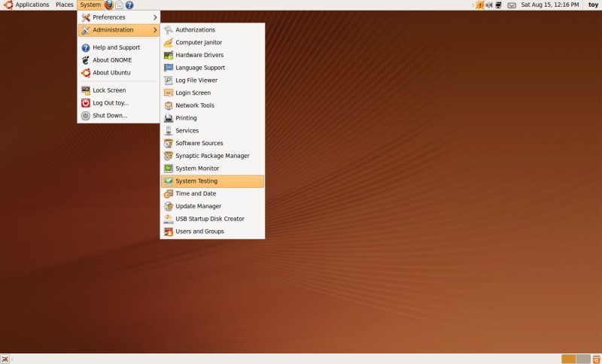602x364 pixels.
Task: Click the Authorizations keys icon
Action: pos(169,30)
